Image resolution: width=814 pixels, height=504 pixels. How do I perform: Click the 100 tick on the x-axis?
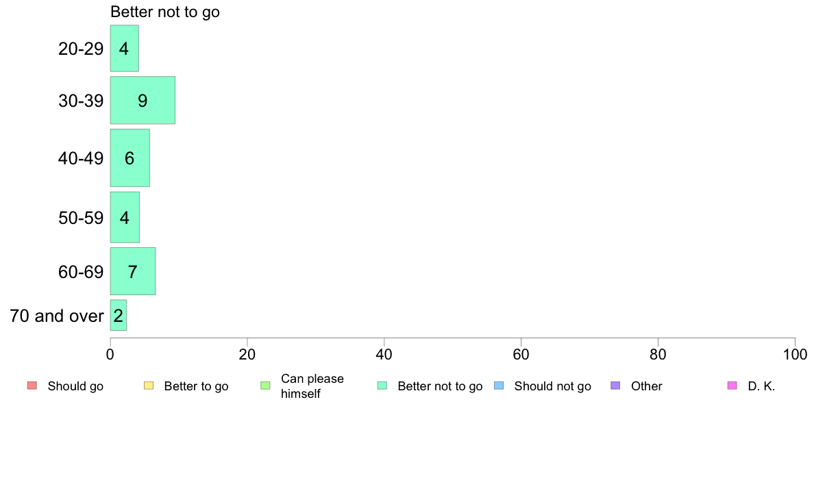coord(795,355)
